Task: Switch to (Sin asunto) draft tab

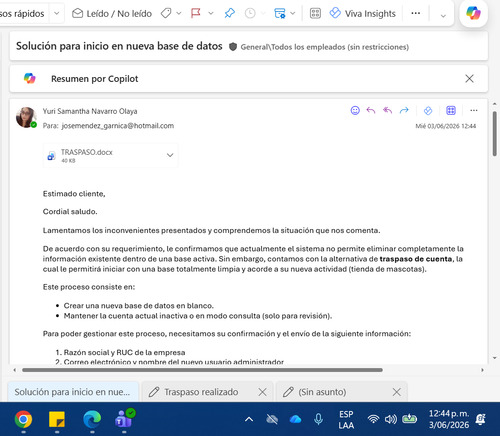Action: pyautogui.click(x=322, y=392)
